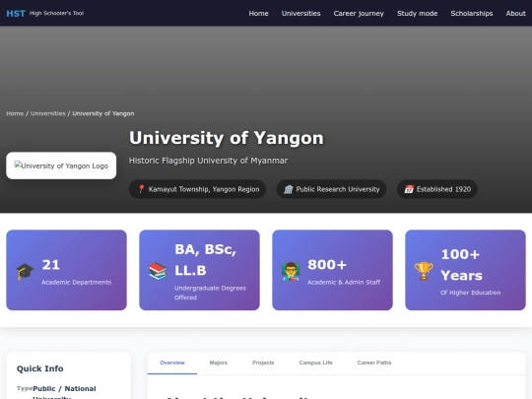Click the Undergraduate Degrees Offered card
This screenshot has width=532, height=399.
point(199,270)
